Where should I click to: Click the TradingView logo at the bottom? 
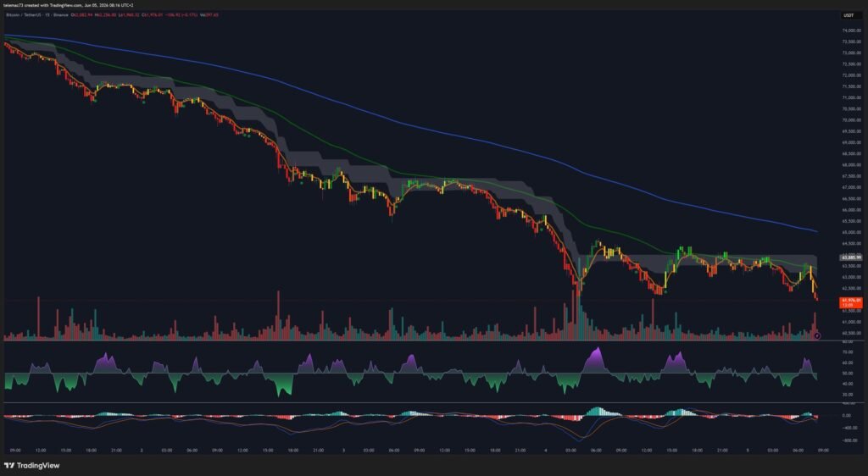tap(31, 466)
